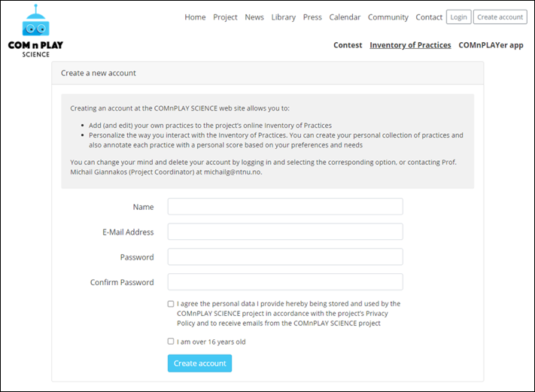Open the Project menu item
The image size is (535, 392).
225,17
